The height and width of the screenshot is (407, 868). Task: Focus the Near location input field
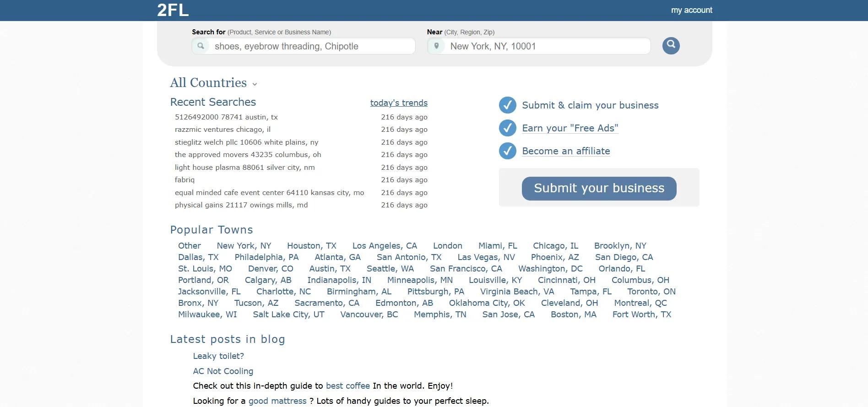(x=539, y=46)
